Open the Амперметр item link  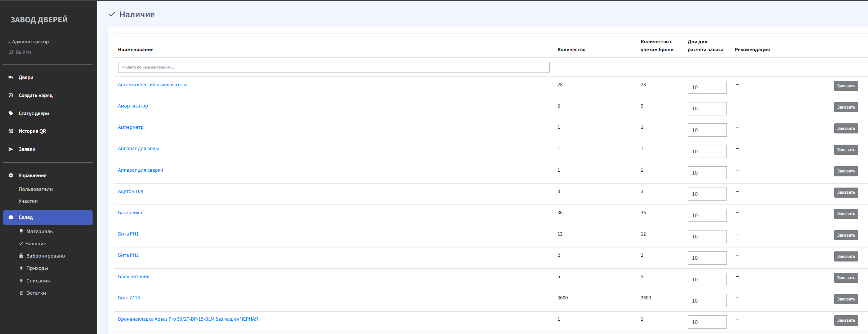[x=131, y=127]
